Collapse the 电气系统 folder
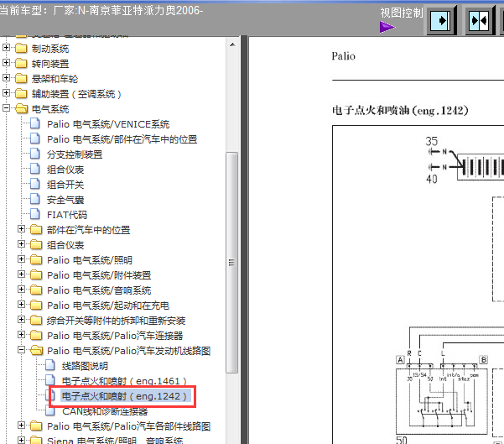This screenshot has width=504, height=444. pyautogui.click(x=6, y=108)
